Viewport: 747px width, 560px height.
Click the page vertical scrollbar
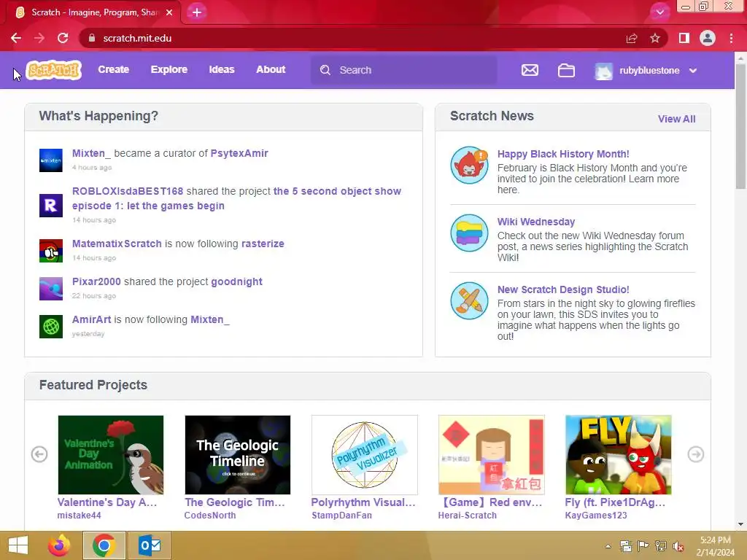(x=740, y=126)
